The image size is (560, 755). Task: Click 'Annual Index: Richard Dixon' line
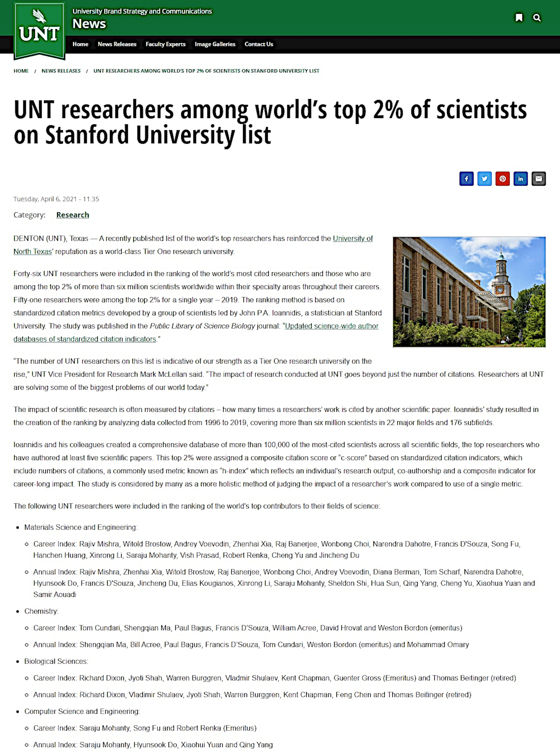[x=252, y=695]
